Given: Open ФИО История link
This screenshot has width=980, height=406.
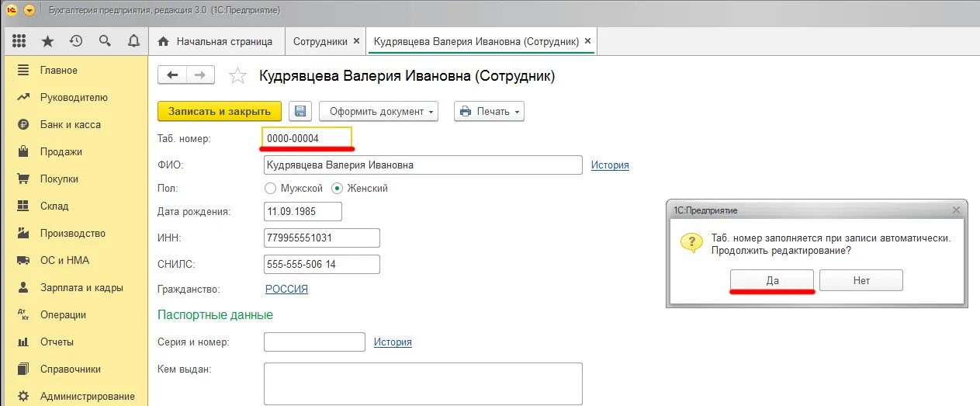Looking at the screenshot, I should click(x=610, y=165).
